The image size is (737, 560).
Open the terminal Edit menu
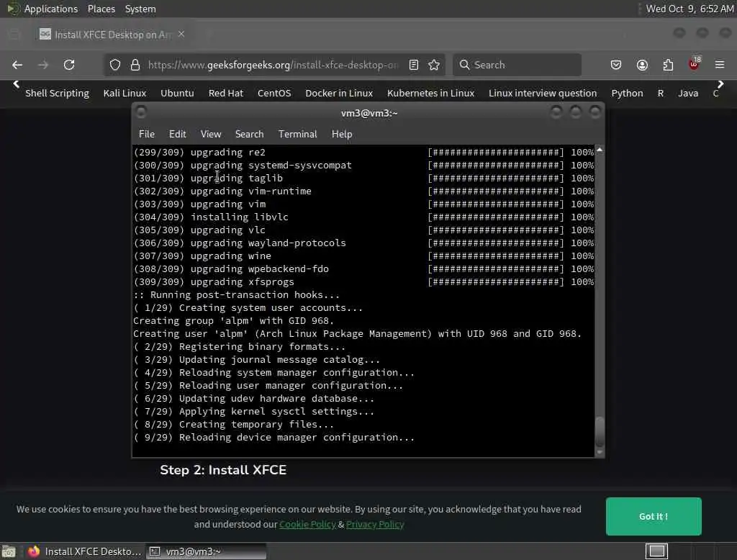(177, 134)
